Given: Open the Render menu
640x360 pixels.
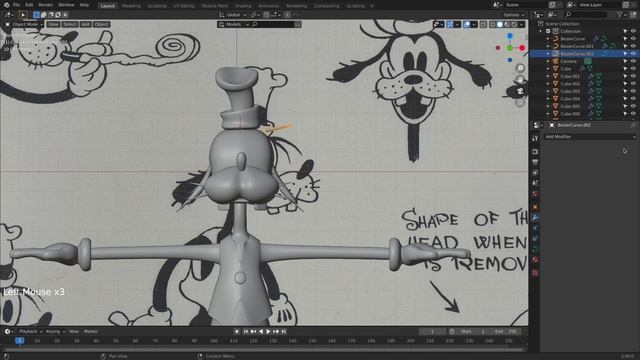Looking at the screenshot, I should click(46, 5).
